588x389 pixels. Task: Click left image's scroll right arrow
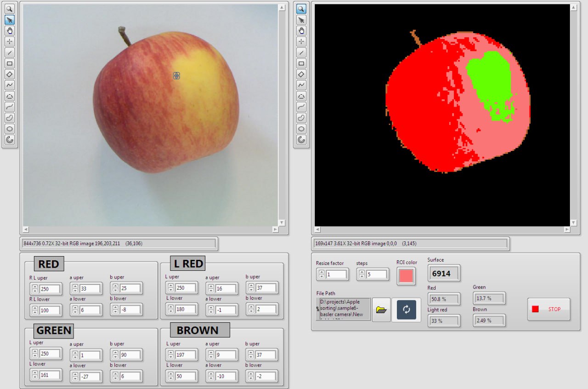click(275, 229)
